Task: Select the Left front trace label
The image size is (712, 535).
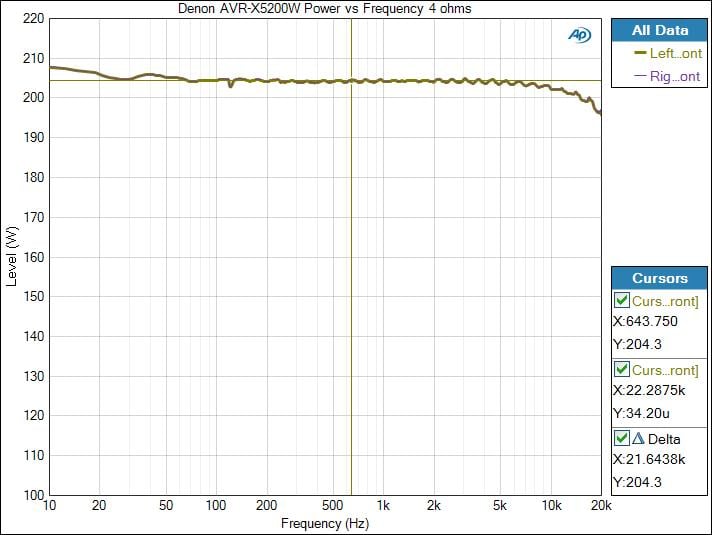Action: pyautogui.click(x=675, y=54)
